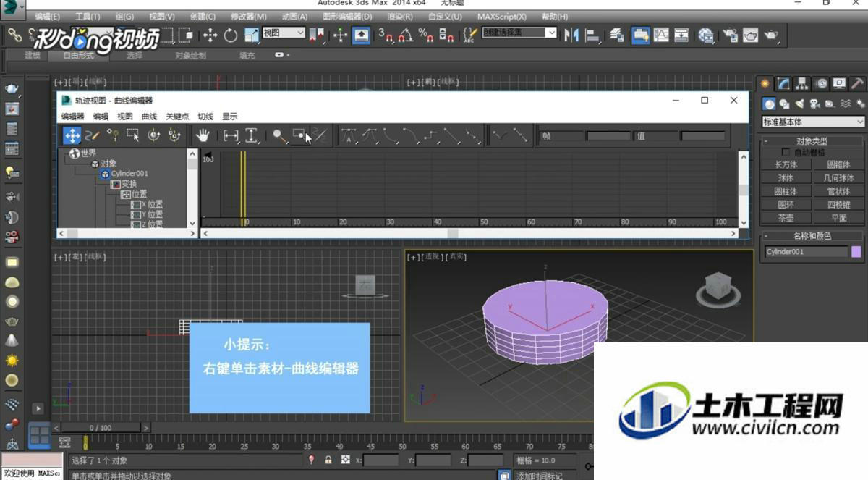Toggle the Percent Snap icon

[x=426, y=35]
